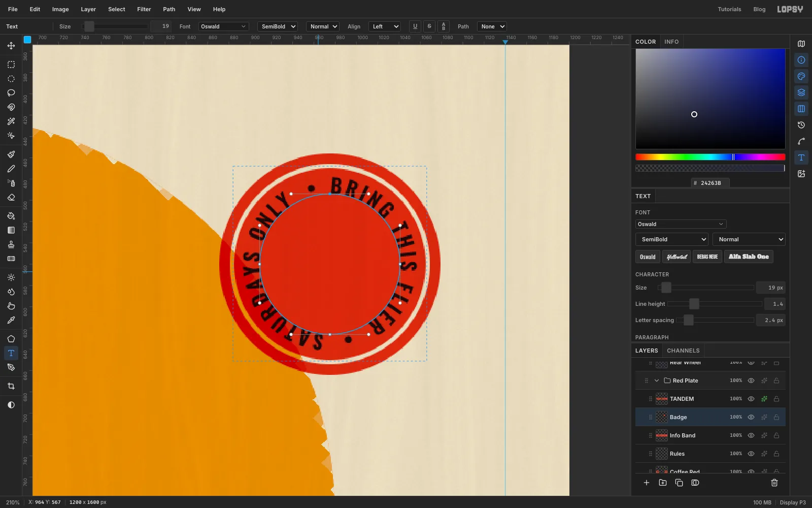Open SemiBold weight dropdown in Text panel

[672, 239]
